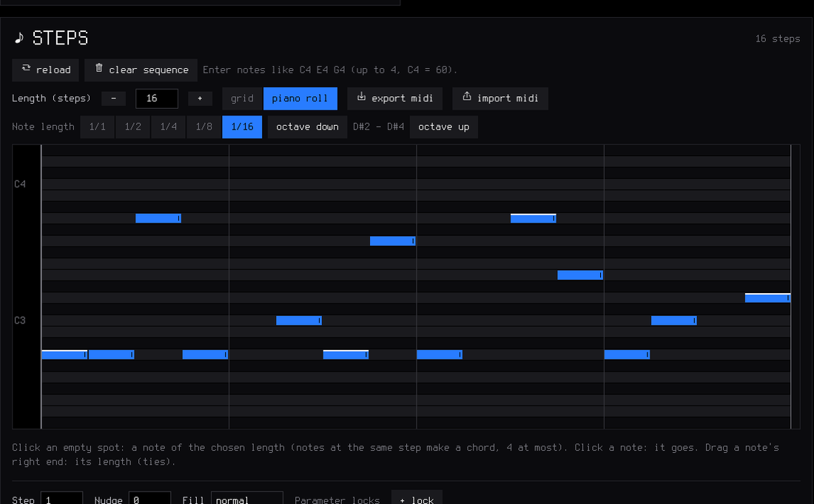Click the second A2 note in bar one
The width and height of the screenshot is (814, 504).
(111, 355)
